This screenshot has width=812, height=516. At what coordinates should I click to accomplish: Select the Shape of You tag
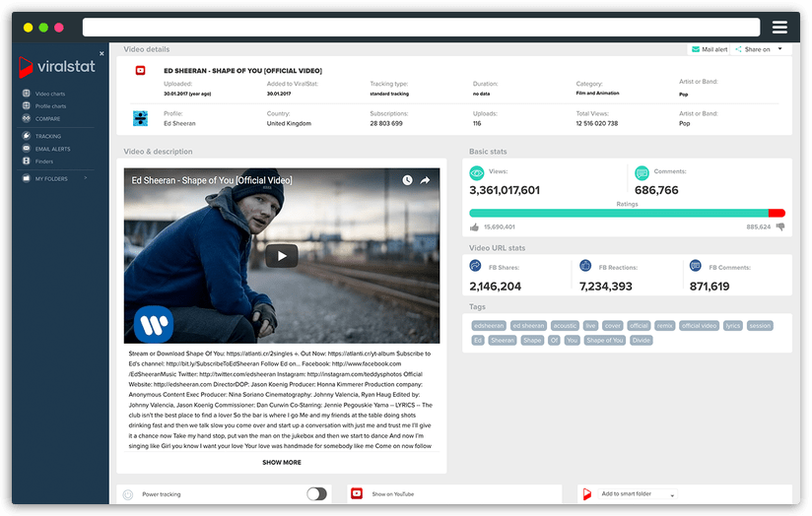click(605, 341)
